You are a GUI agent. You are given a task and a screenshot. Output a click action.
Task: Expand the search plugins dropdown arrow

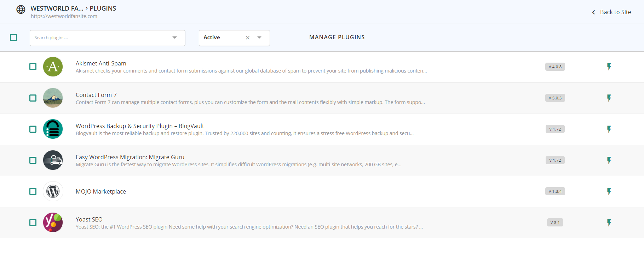click(x=174, y=38)
